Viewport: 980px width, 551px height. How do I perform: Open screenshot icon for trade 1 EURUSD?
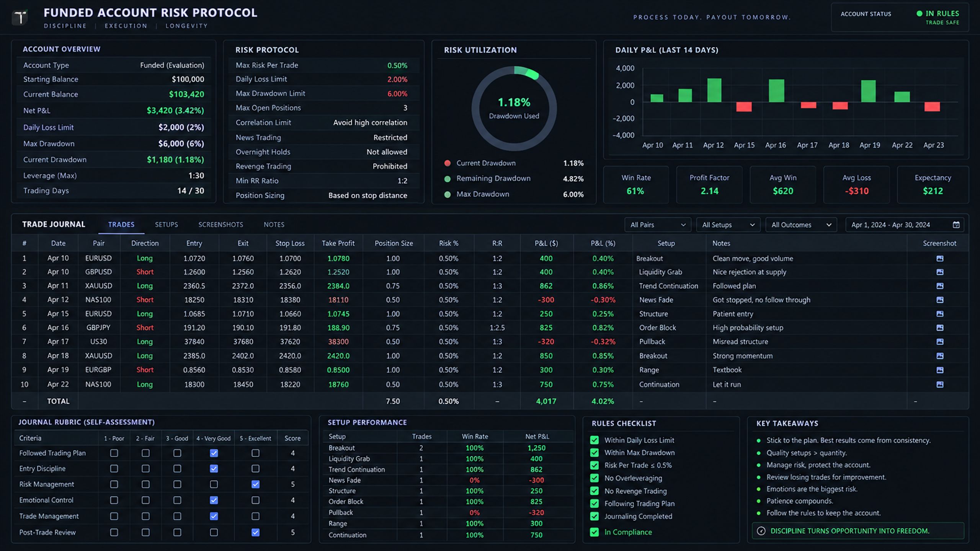tap(940, 259)
